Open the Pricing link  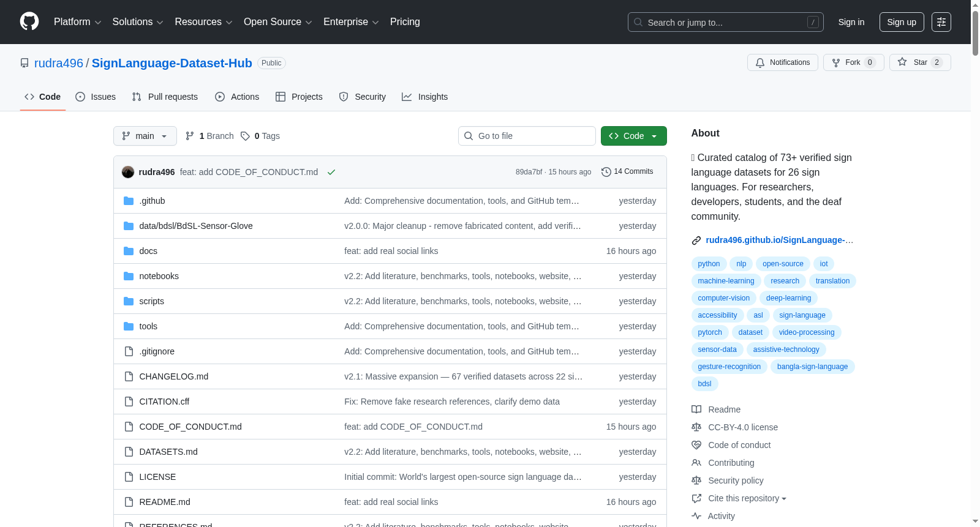click(x=405, y=22)
